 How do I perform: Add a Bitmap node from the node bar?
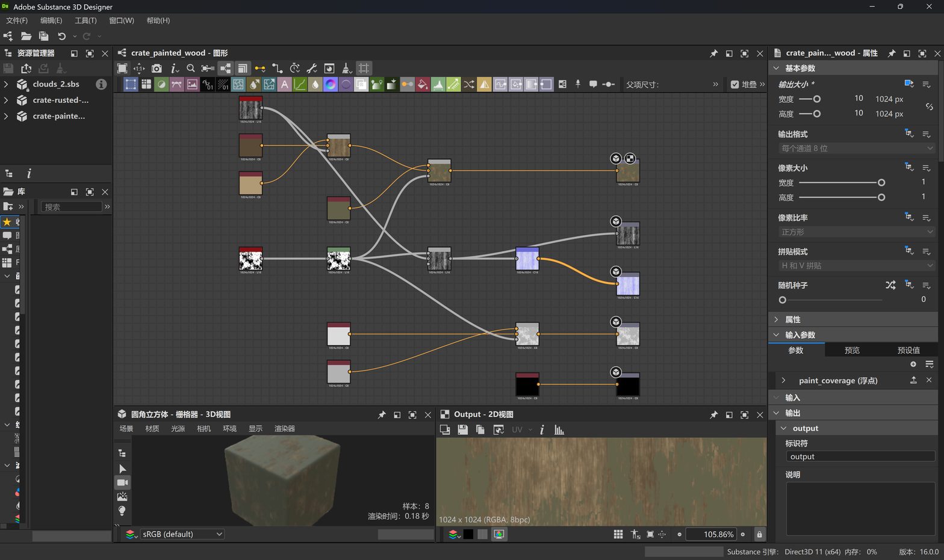click(192, 84)
